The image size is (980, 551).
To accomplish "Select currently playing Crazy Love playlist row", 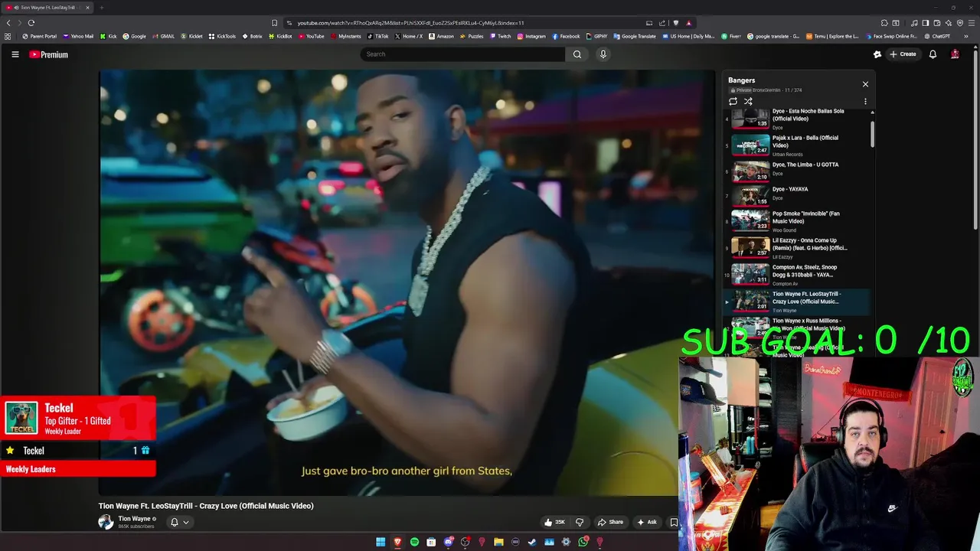I will tap(796, 302).
